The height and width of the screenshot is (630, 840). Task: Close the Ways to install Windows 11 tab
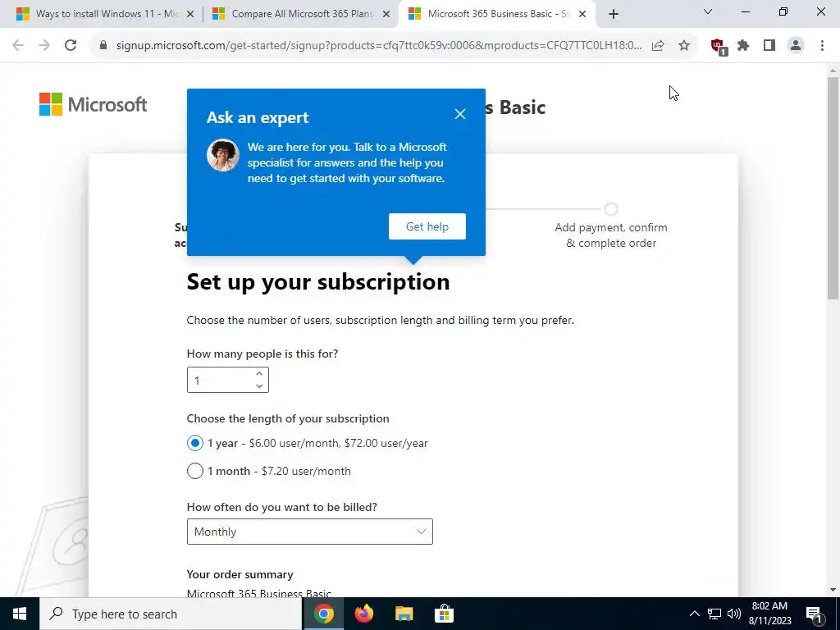[190, 15]
